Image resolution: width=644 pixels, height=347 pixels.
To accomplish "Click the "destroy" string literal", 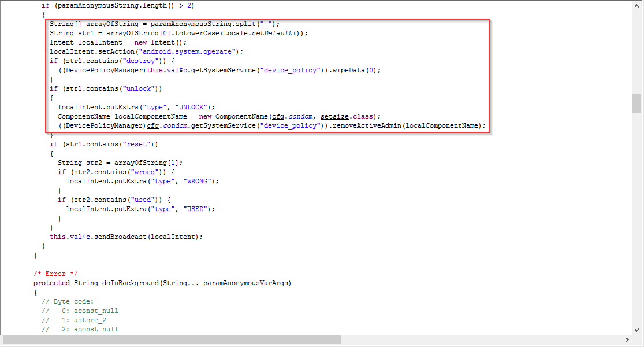I will [140, 61].
